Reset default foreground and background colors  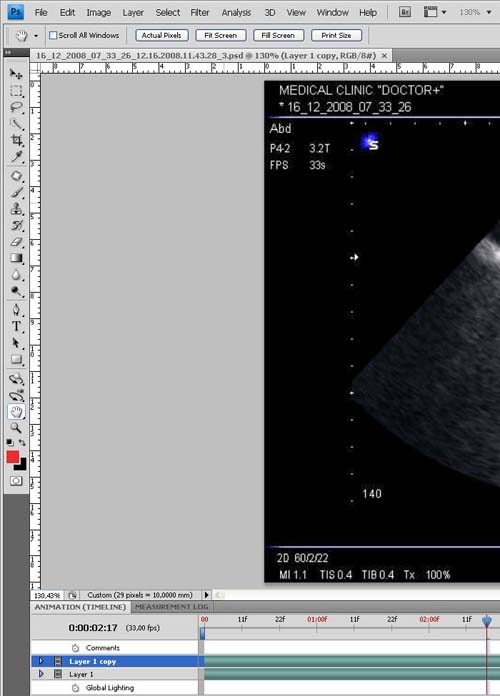coord(9,443)
